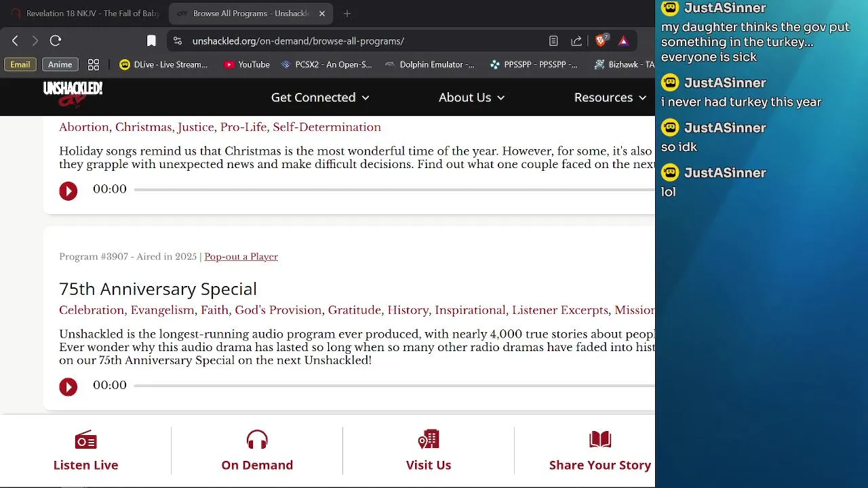Open the Brave Rewards triangle icon
Screen dimensions: 868x488
pyautogui.click(x=623, y=41)
